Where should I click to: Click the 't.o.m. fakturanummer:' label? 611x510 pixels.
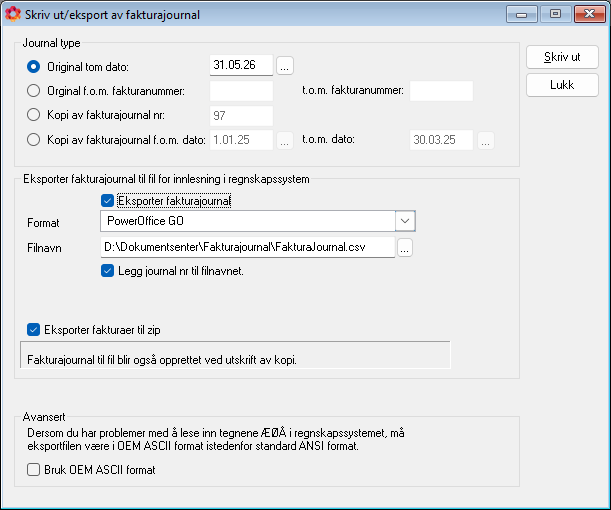353,90
